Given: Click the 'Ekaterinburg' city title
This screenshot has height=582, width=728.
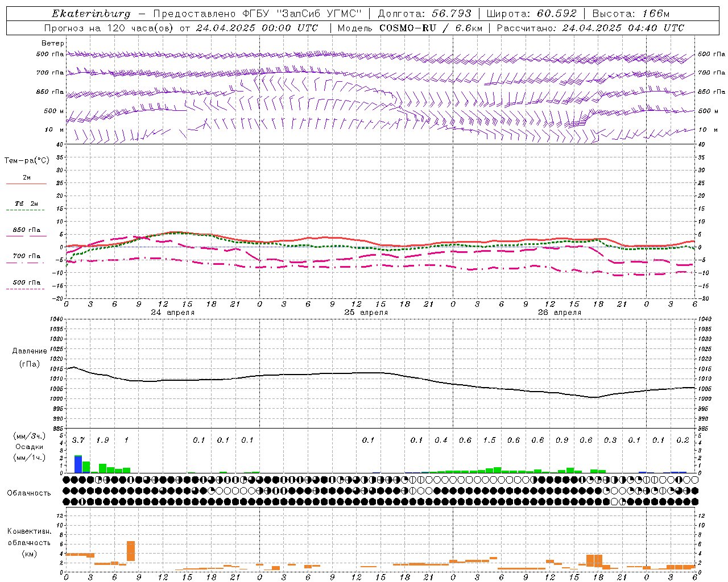Looking at the screenshot, I should pyautogui.click(x=91, y=14).
